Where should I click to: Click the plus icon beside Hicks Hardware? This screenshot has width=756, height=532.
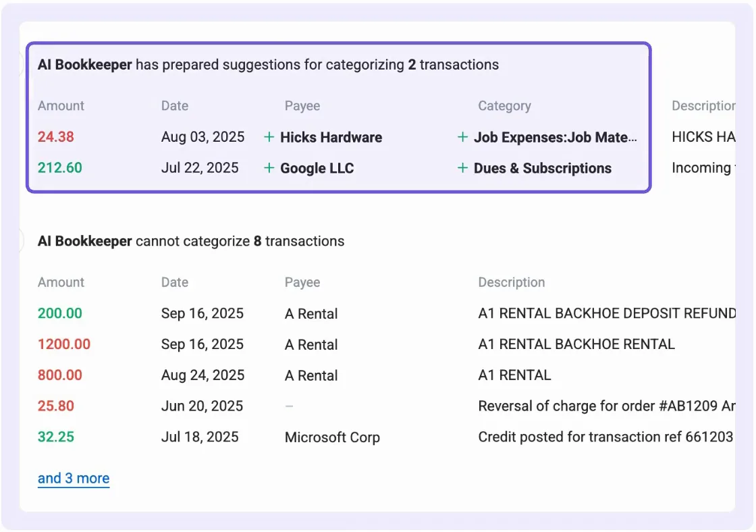(269, 137)
